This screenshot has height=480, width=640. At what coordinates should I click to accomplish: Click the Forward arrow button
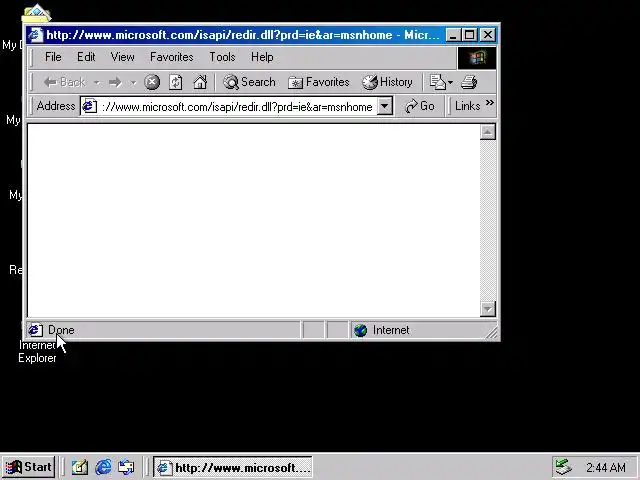(115, 83)
